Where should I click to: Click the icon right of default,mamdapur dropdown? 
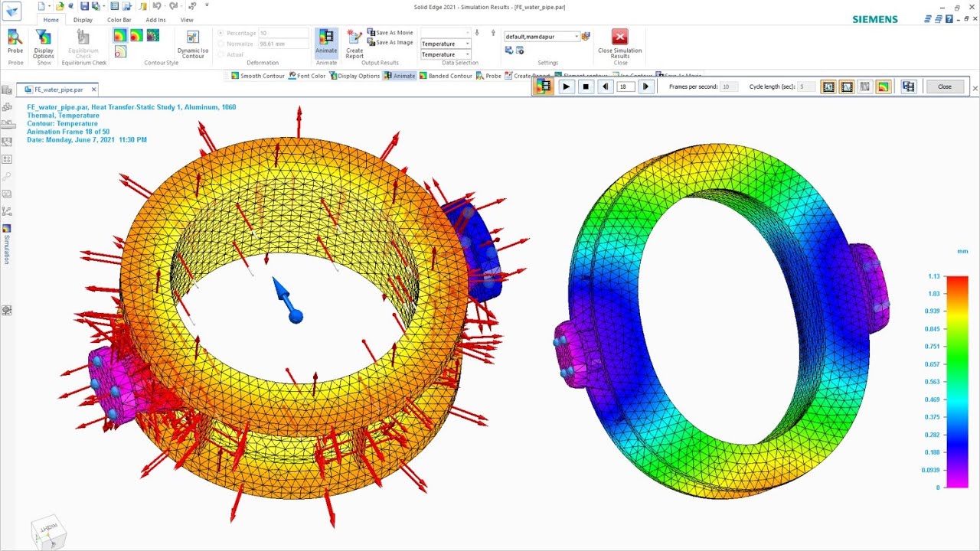(586, 36)
